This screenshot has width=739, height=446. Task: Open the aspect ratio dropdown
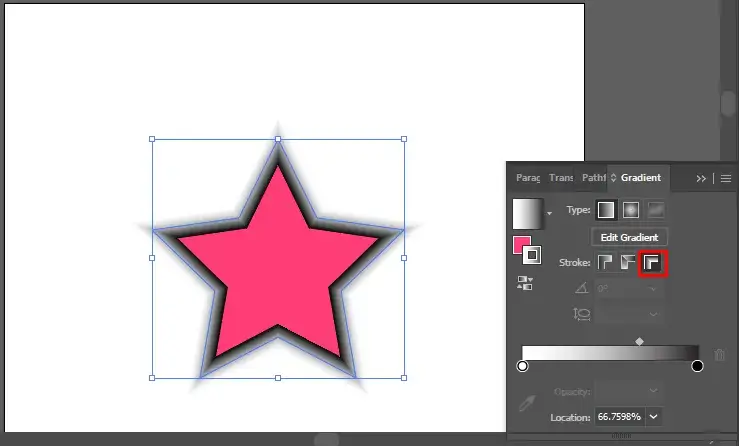(x=653, y=314)
